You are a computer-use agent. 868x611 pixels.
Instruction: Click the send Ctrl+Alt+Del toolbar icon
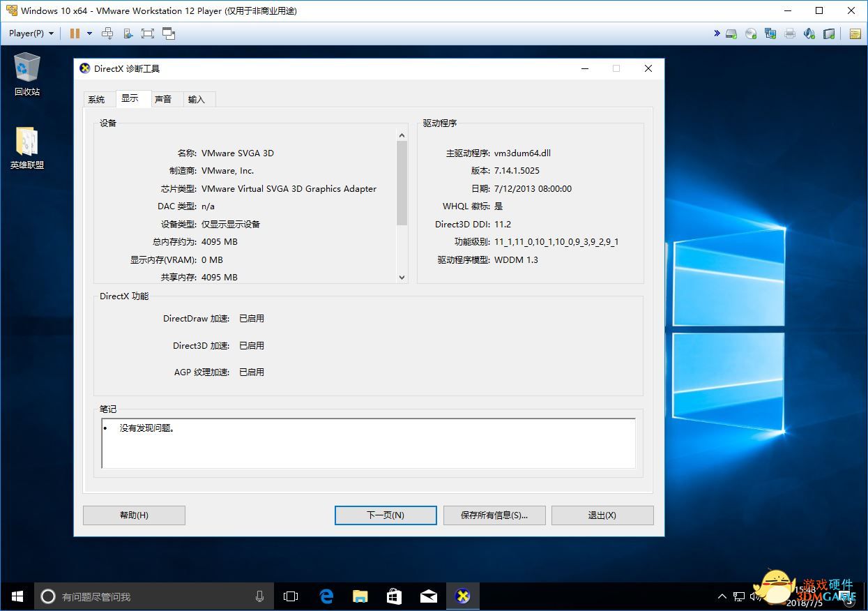point(107,33)
